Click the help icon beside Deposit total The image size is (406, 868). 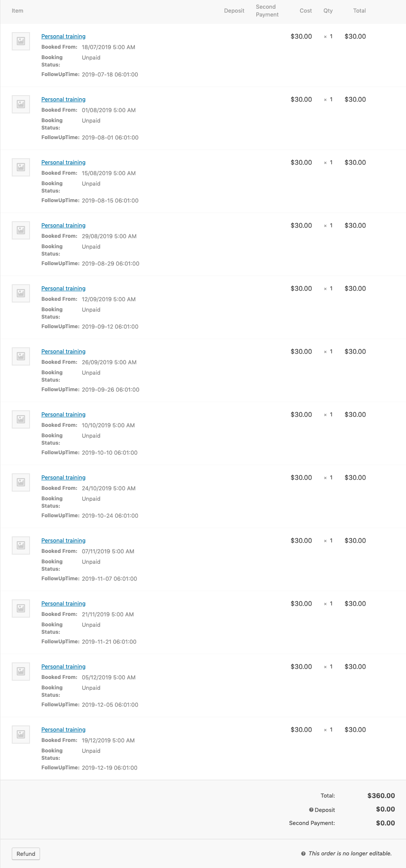point(311,810)
